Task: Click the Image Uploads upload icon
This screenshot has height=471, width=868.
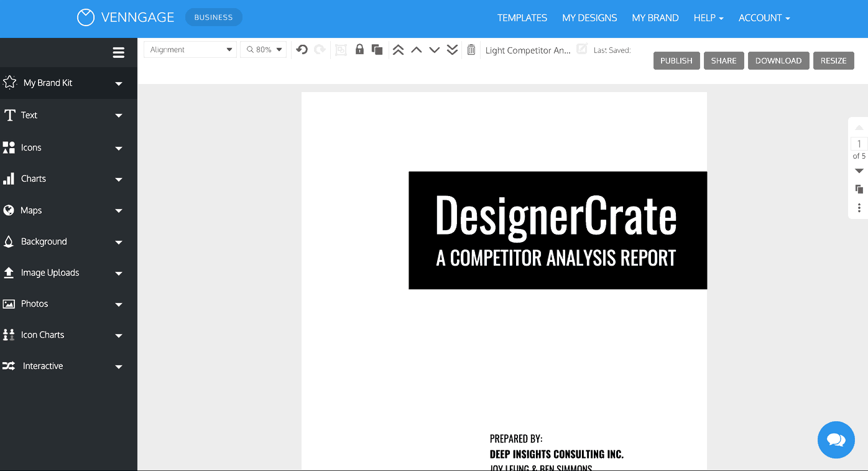Action: tap(9, 273)
